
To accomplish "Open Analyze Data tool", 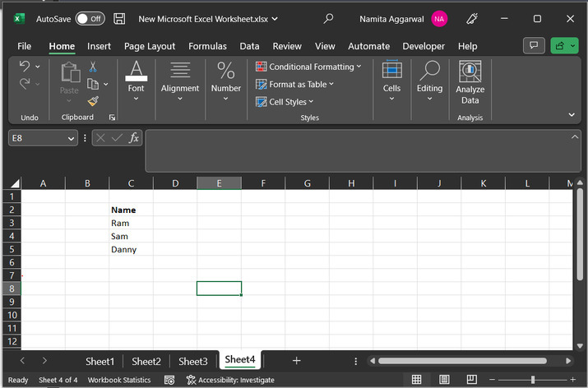I will [470, 83].
